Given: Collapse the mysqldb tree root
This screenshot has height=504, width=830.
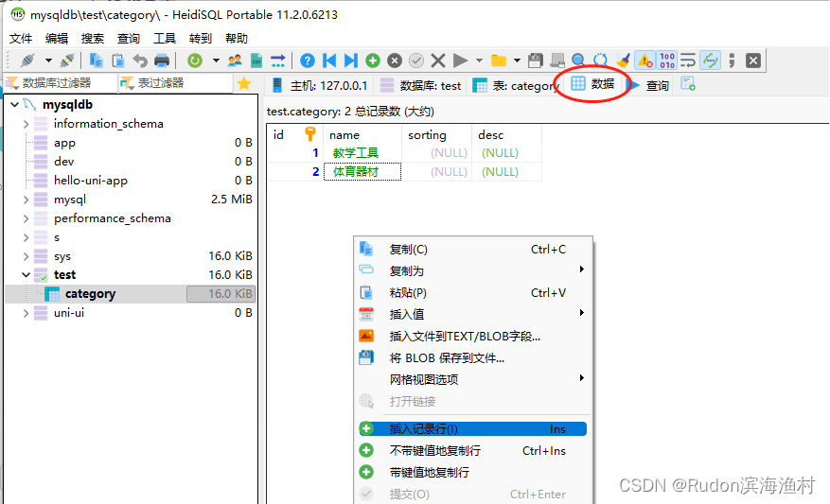Looking at the screenshot, I should [x=15, y=105].
